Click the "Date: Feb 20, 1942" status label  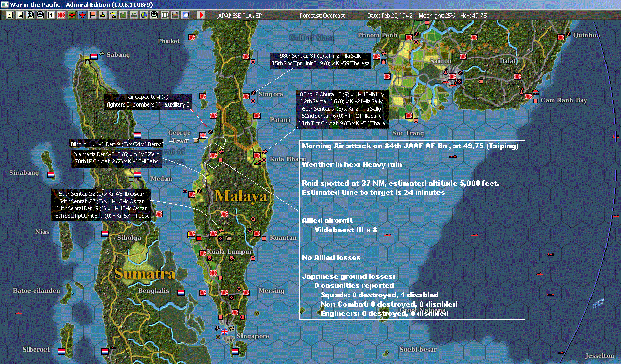coord(389,16)
